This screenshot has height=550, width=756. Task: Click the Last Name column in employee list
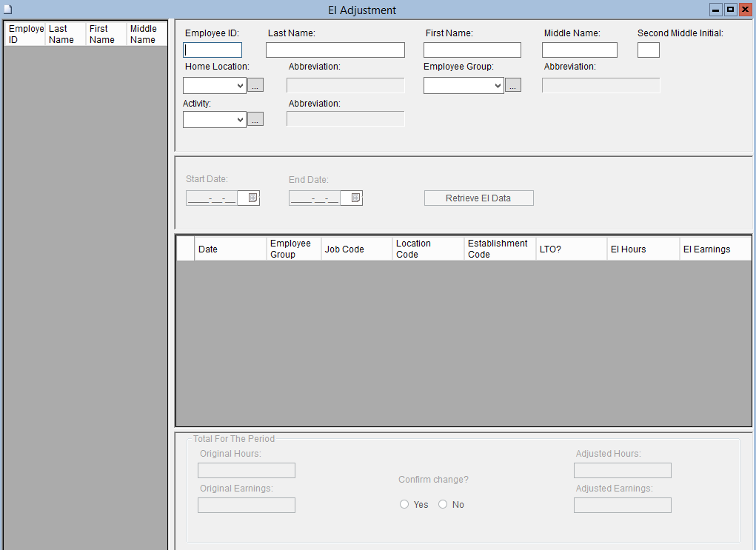point(65,34)
